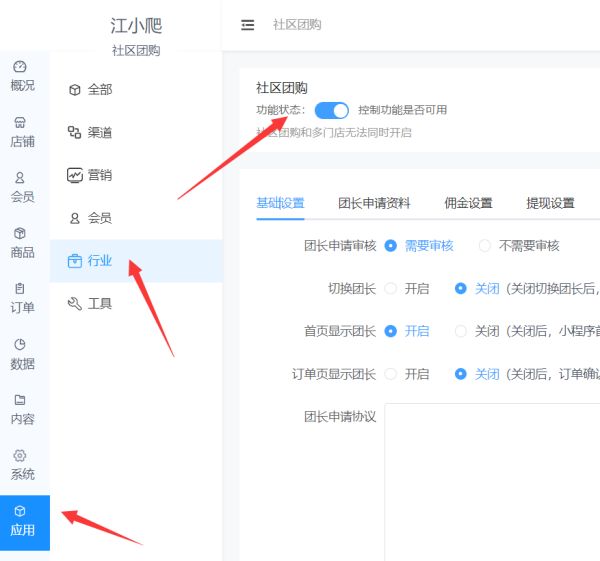Screen dimensions: 600x561
Task: Toggle the 功能状态 switch
Action: 332,110
